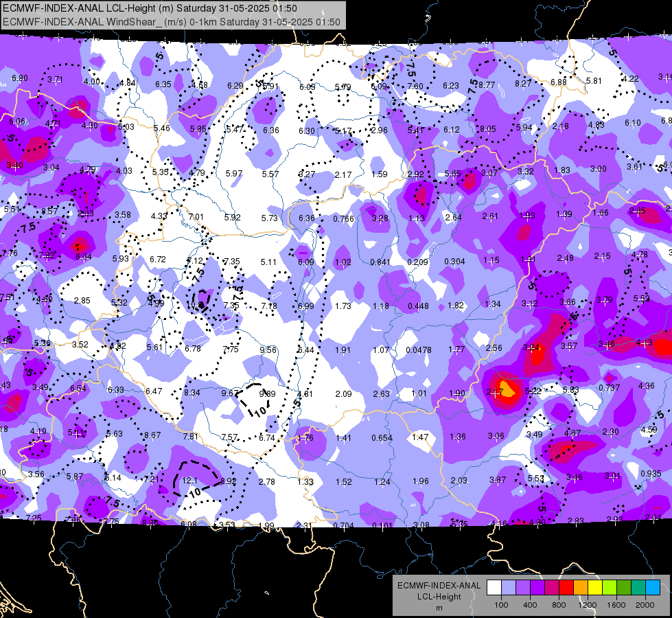
Task: Click the wind shear value 9.56
Action: (268, 350)
